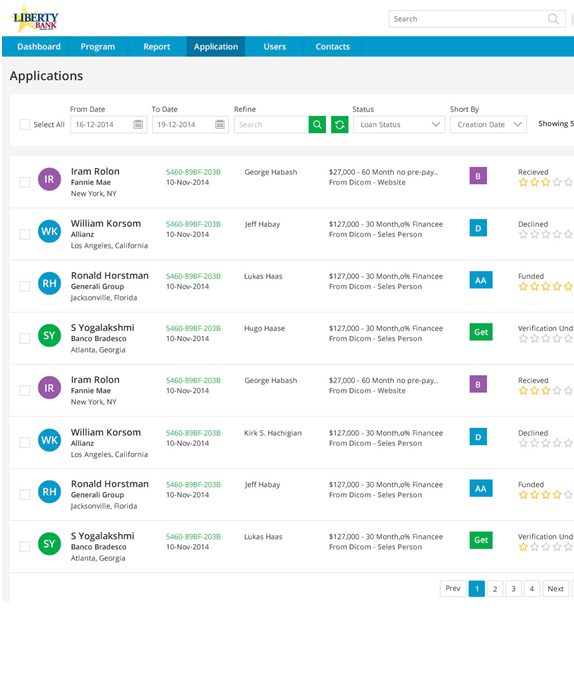
Task: Expand the Creation Date sort dropdown
Action: pos(488,124)
